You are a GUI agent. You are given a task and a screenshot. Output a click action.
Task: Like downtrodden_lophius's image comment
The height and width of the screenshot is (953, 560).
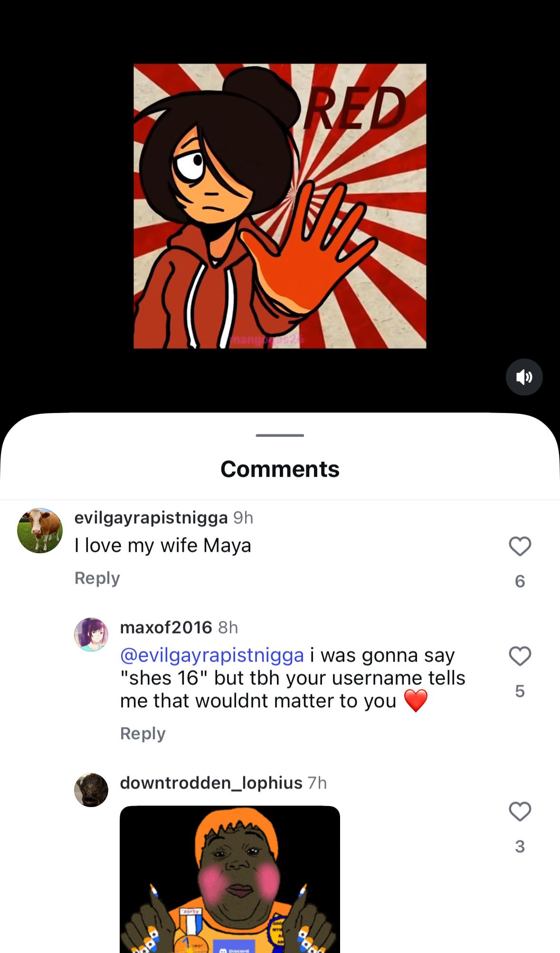(520, 811)
